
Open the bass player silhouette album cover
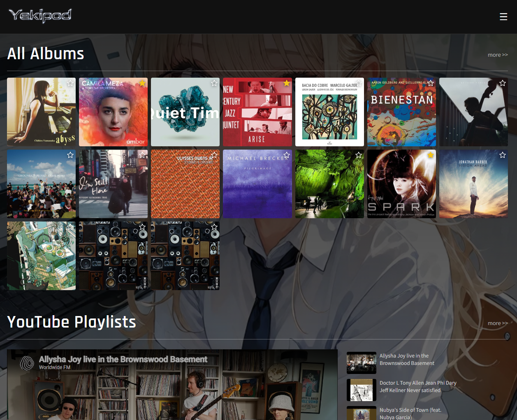coord(473,112)
